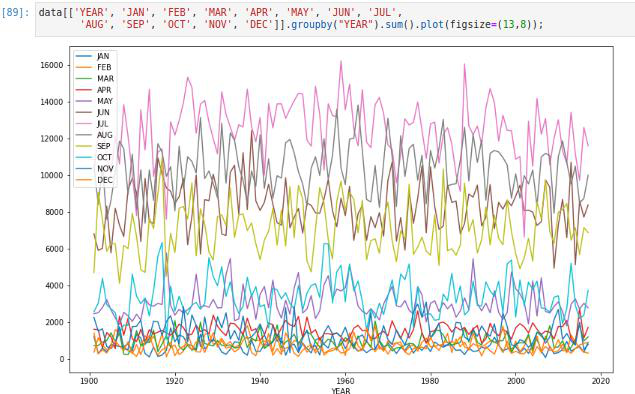Click the YEAR x-axis label
Image resolution: width=635 pixels, height=394 pixels.
click(x=341, y=390)
